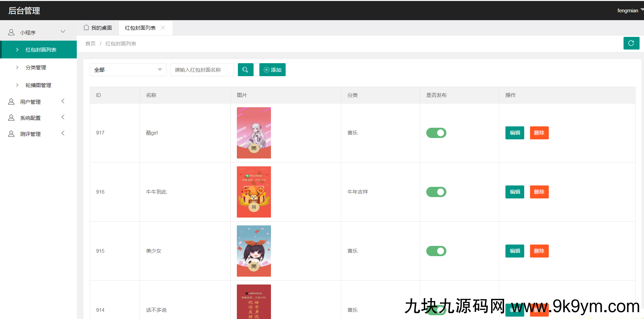Collapse the 小程序 menu chevron

(63, 32)
